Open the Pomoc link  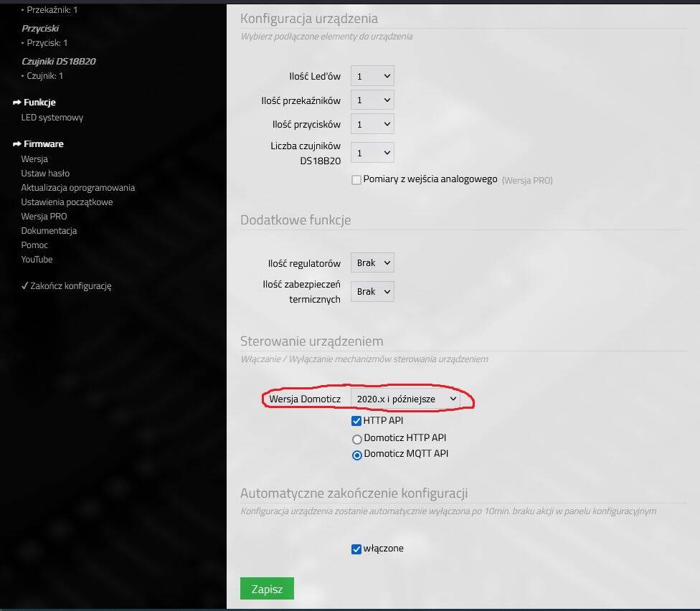click(x=34, y=245)
